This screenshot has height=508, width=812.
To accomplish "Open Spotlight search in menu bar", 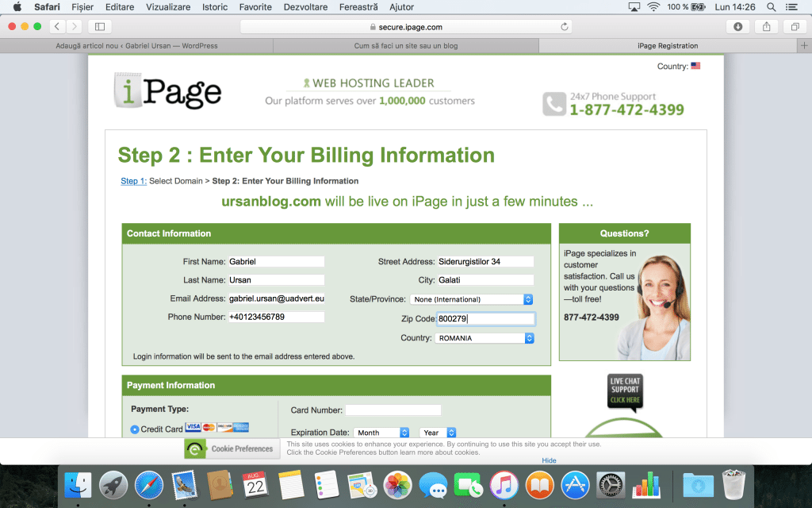I will point(771,6).
